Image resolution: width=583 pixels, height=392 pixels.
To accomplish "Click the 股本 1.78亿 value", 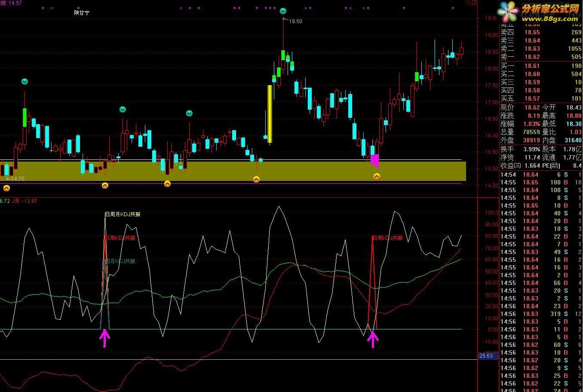I will [x=572, y=149].
